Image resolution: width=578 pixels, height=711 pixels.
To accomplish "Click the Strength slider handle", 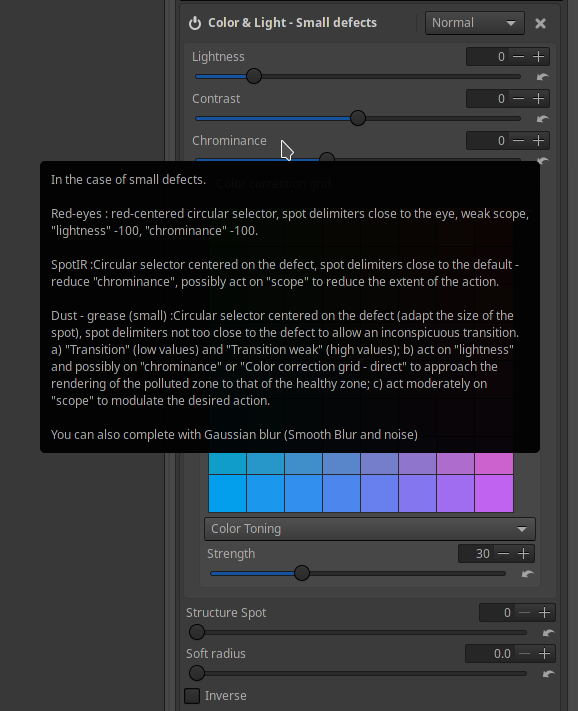I will pyautogui.click(x=301, y=573).
